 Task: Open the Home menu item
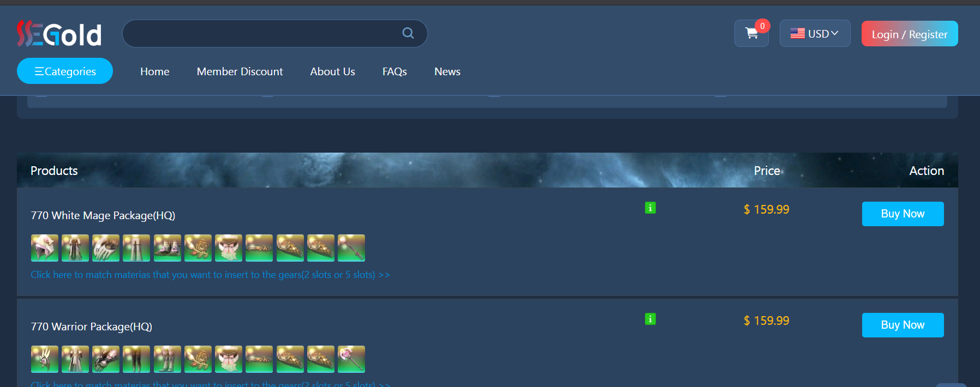[x=155, y=71]
